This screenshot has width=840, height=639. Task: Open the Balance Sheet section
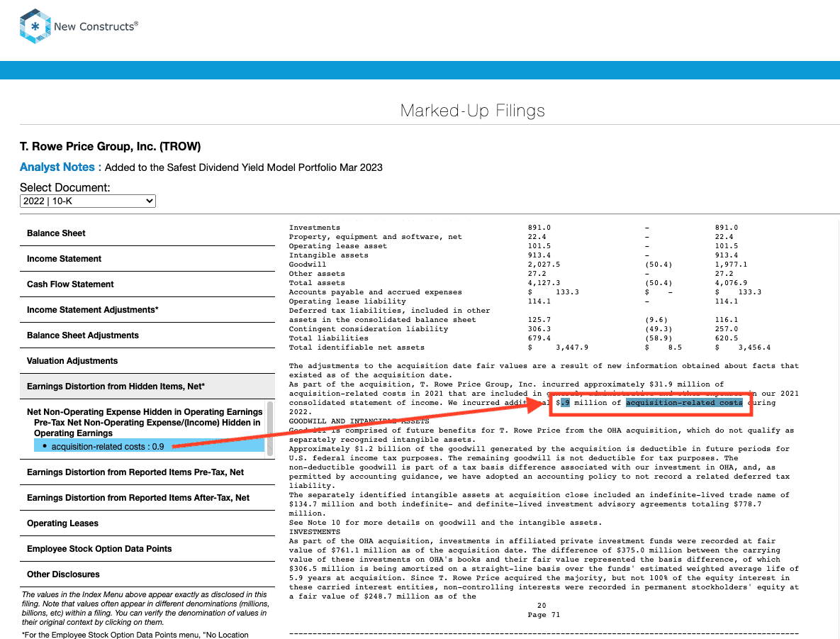coord(147,233)
